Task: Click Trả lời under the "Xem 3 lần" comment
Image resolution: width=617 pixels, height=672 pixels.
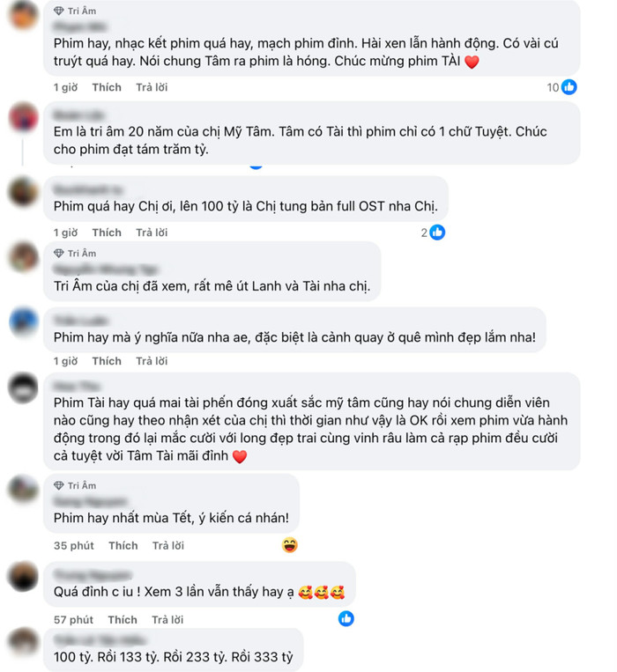Action: (x=167, y=620)
